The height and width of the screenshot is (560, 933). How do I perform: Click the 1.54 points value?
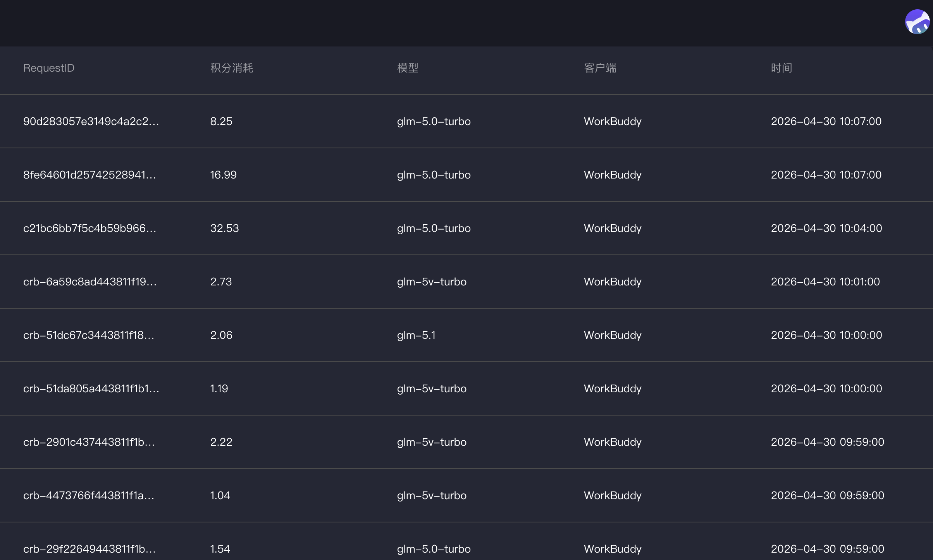[x=220, y=549]
